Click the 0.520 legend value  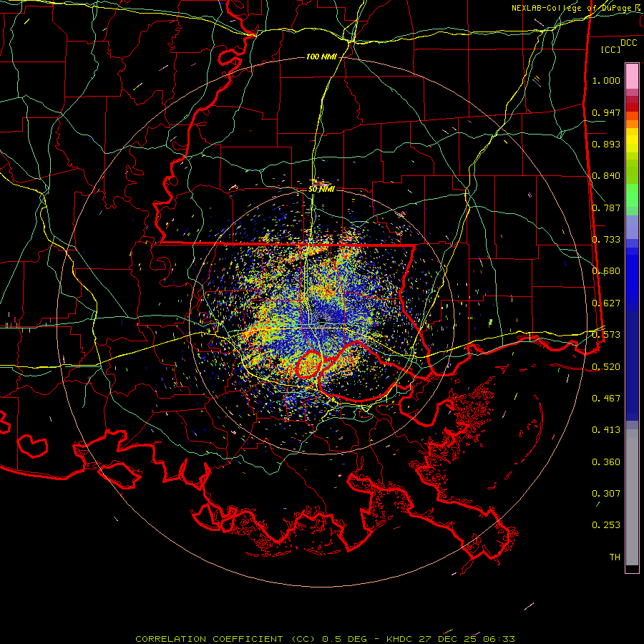[x=606, y=366]
